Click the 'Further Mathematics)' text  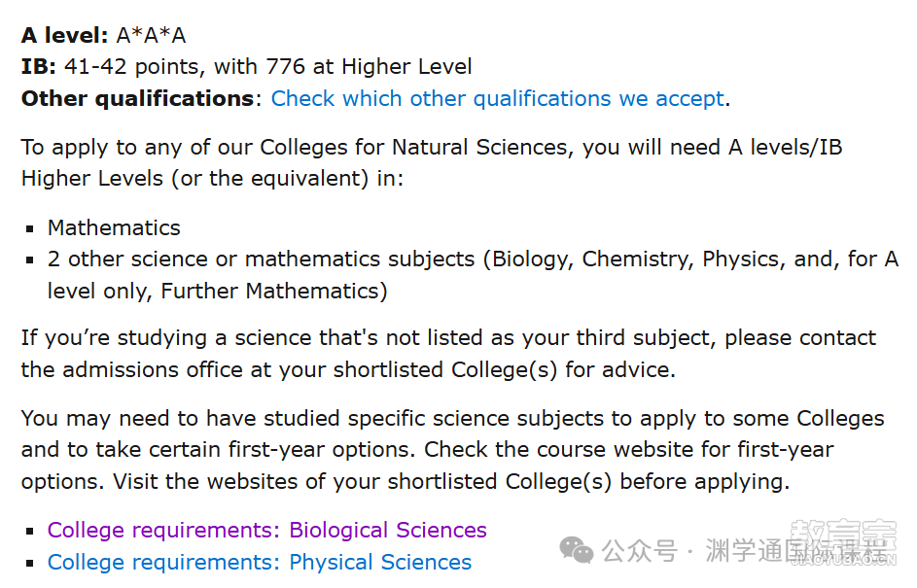pyautogui.click(x=274, y=291)
